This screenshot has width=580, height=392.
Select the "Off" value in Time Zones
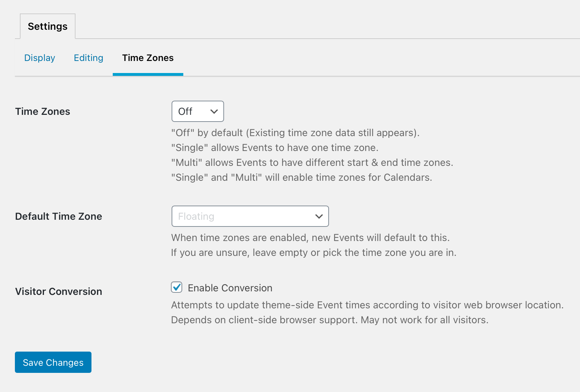pos(186,111)
